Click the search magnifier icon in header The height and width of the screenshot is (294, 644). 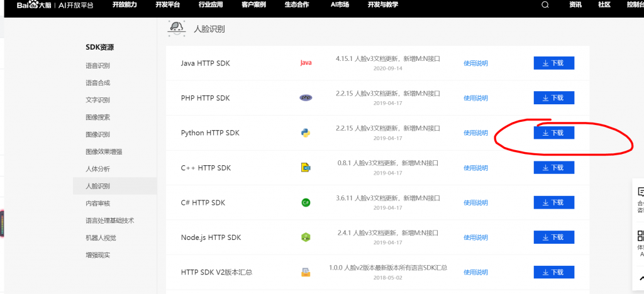tap(545, 4)
